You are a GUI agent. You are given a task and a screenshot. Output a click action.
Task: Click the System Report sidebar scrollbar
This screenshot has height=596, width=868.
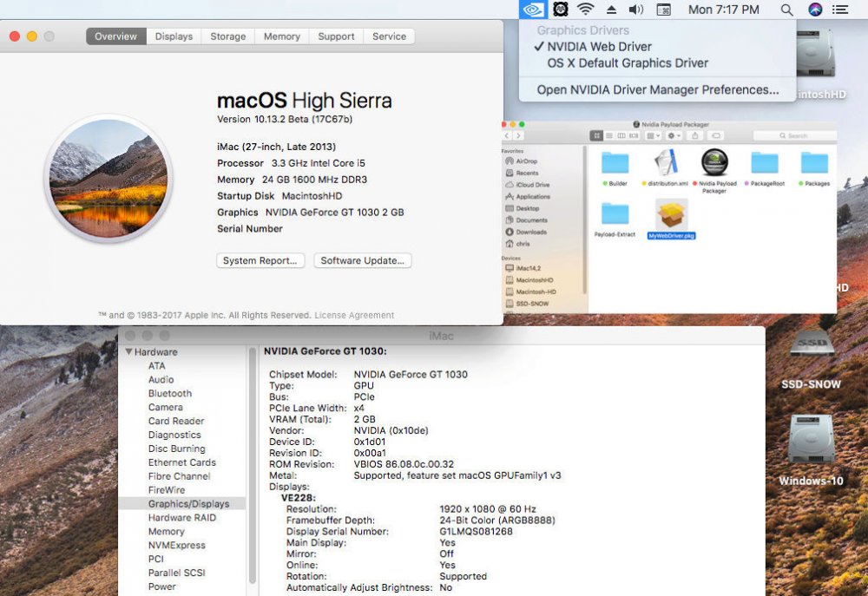[253, 465]
